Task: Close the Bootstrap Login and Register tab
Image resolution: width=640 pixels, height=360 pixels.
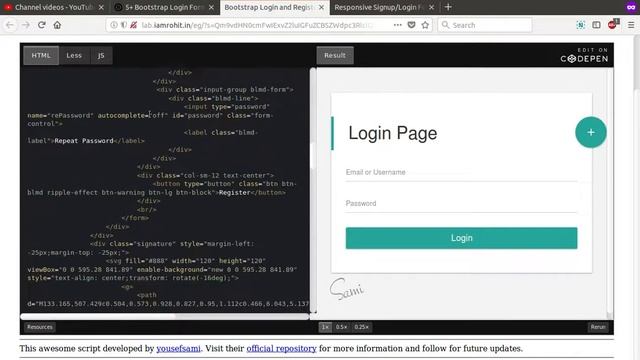Action: [322, 7]
